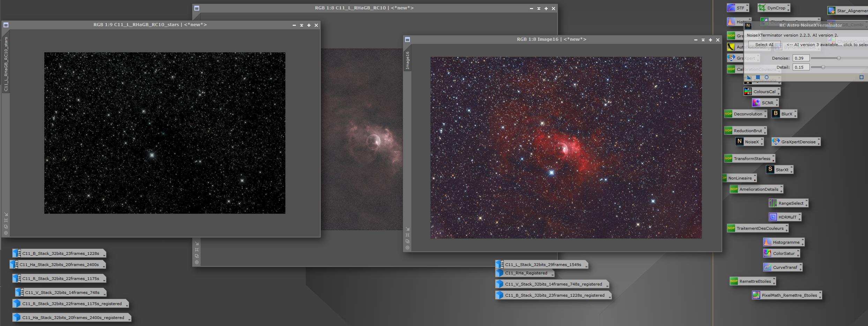The width and height of the screenshot is (868, 326).
Task: Select the ColorSatur process icon
Action: (781, 253)
